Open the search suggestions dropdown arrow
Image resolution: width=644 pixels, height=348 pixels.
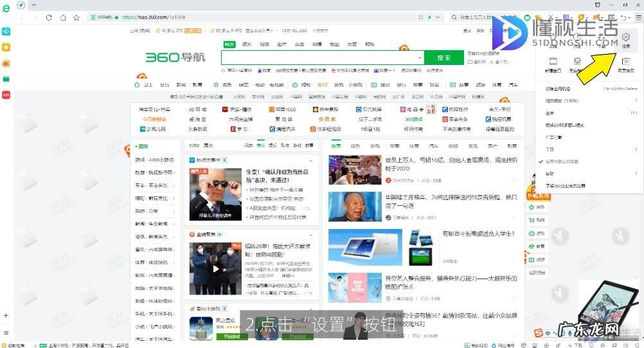[x=420, y=57]
